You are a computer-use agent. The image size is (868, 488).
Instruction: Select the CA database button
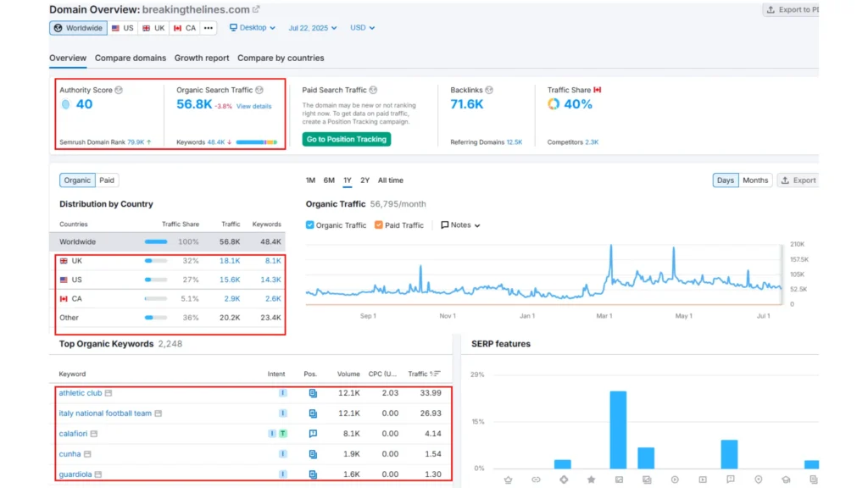(185, 28)
